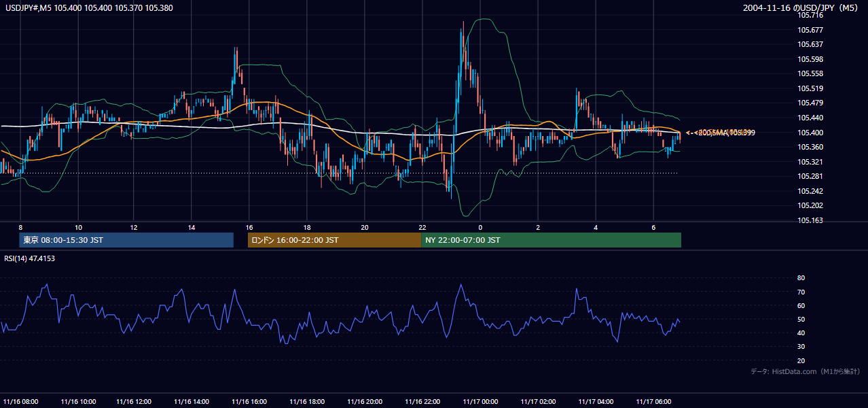Click the RSI scale value 30
This screenshot has width=868, height=408.
pos(801,347)
